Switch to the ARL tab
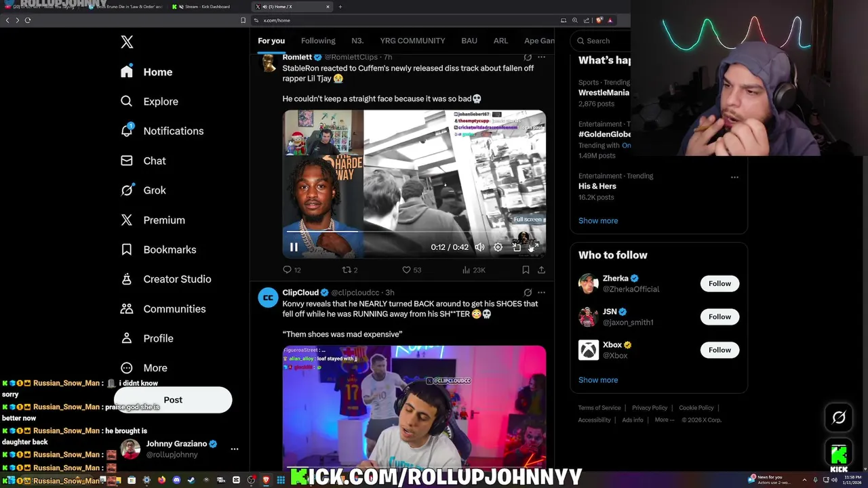 (500, 41)
